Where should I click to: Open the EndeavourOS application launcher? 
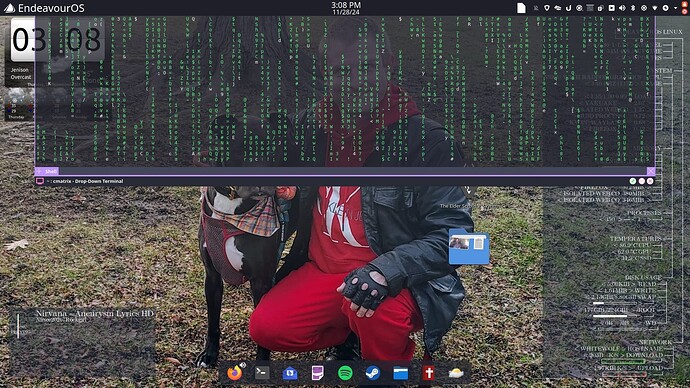44,8
